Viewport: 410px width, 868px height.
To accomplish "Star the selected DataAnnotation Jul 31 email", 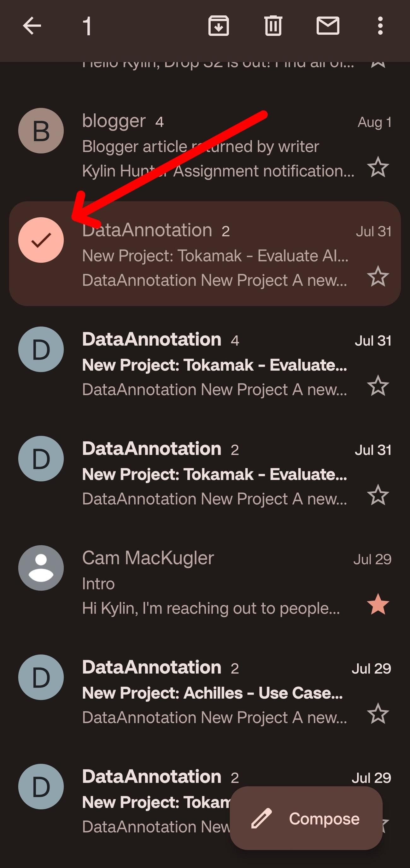I will (378, 276).
